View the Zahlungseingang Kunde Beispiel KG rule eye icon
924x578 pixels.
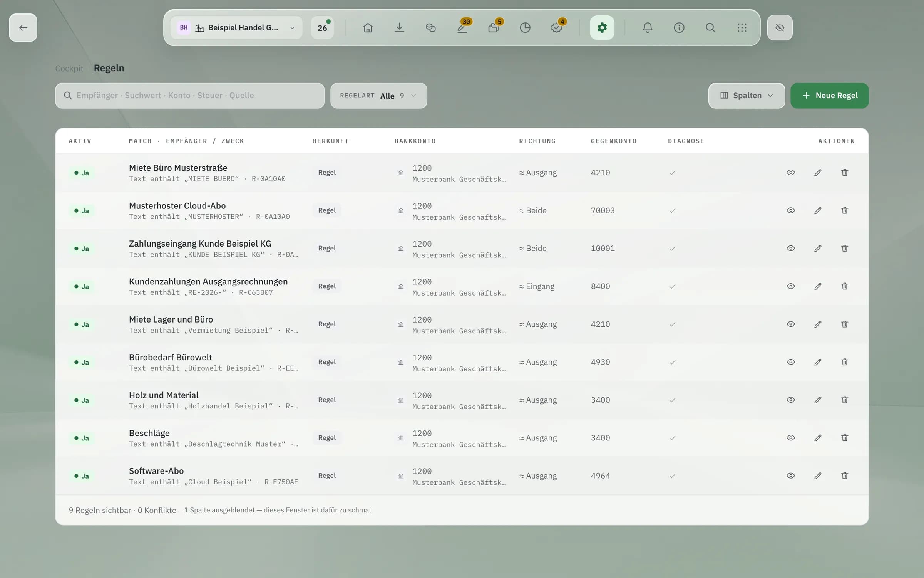pyautogui.click(x=790, y=249)
